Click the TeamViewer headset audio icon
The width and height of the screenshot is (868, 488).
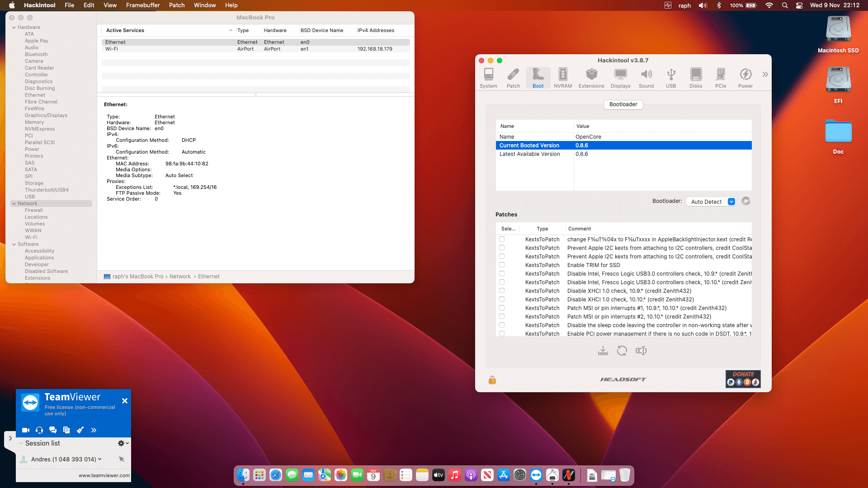click(x=39, y=430)
